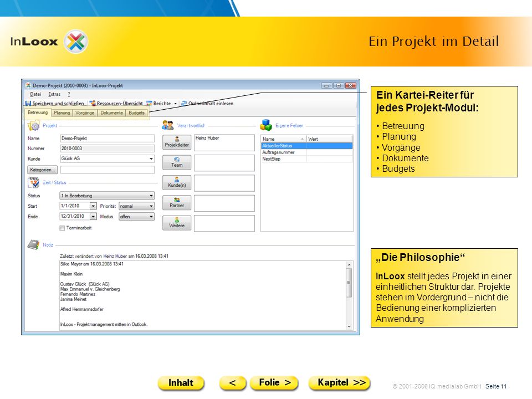Toggle the Terminarbeit checkbox
This screenshot has width=532, height=399.
(62, 228)
